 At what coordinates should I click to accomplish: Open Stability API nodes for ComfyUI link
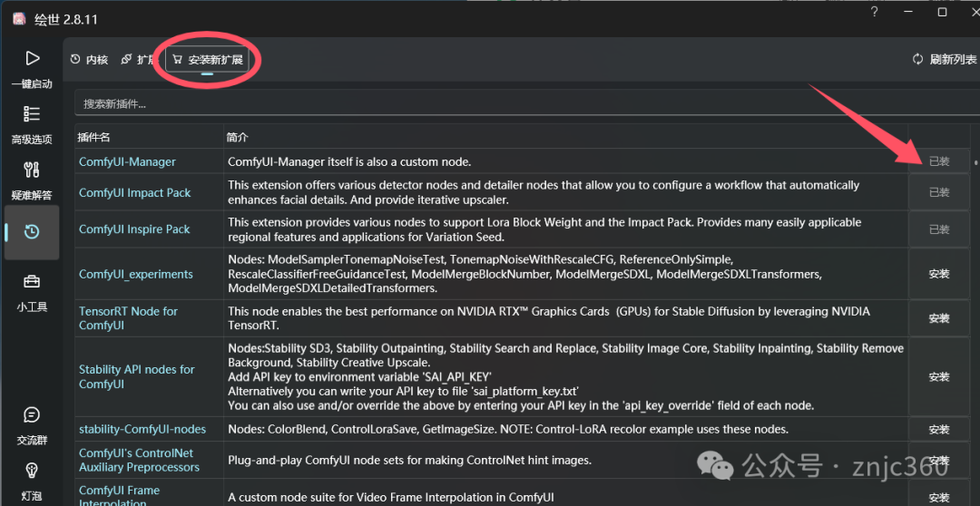137,376
